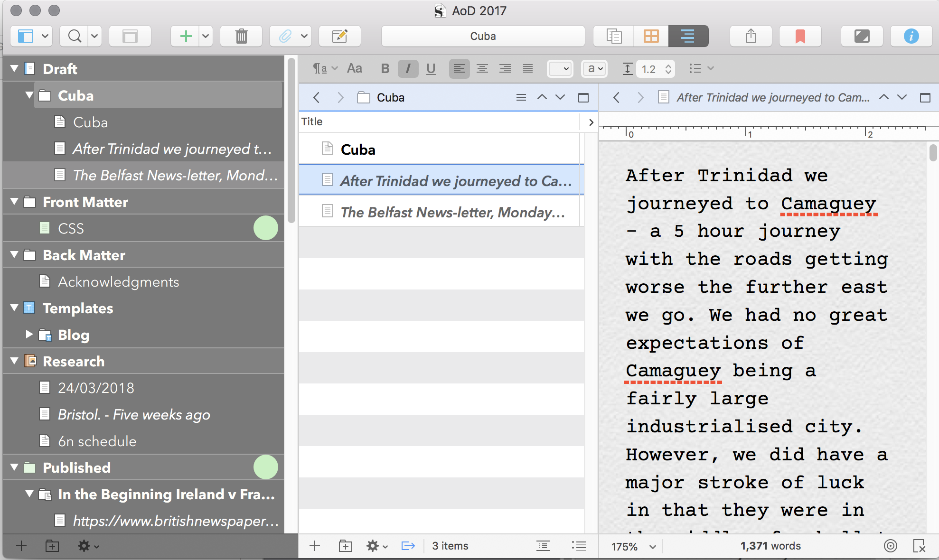Open the quick reference edit icon
Viewport: 939px width, 560px height.
(x=339, y=36)
